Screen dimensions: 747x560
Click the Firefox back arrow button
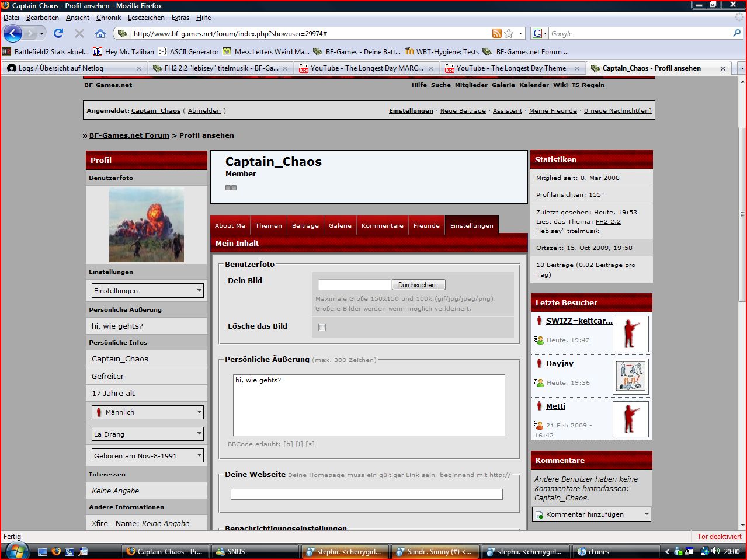13,33
